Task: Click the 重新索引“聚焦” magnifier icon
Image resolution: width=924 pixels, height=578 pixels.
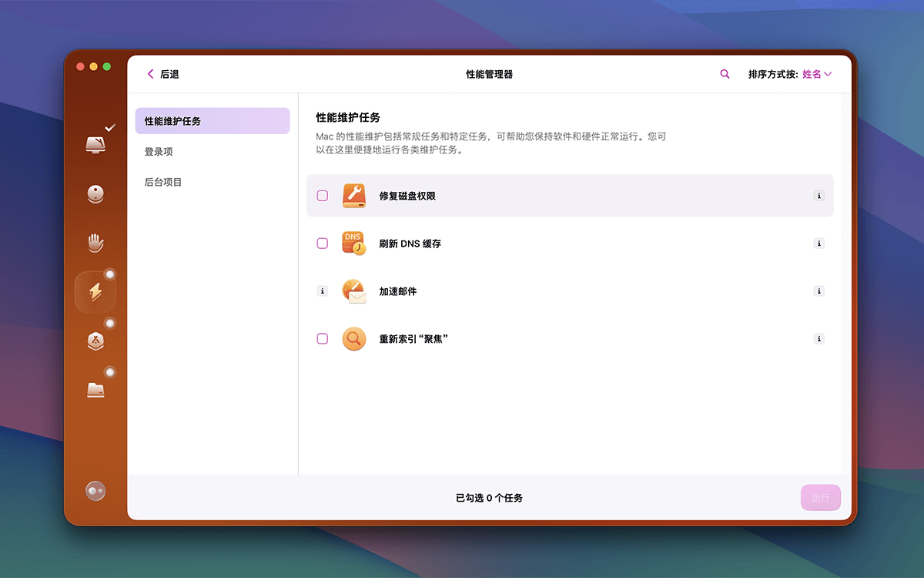Action: [x=354, y=339]
